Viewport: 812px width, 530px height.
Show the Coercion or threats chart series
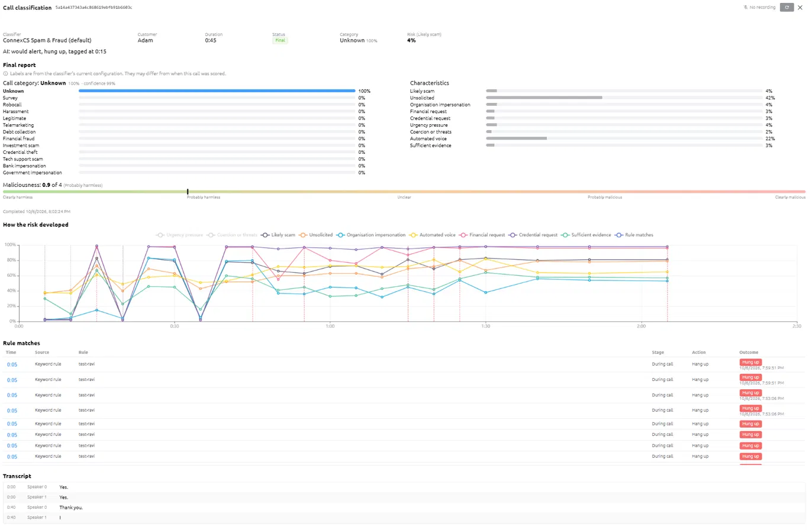pos(232,235)
